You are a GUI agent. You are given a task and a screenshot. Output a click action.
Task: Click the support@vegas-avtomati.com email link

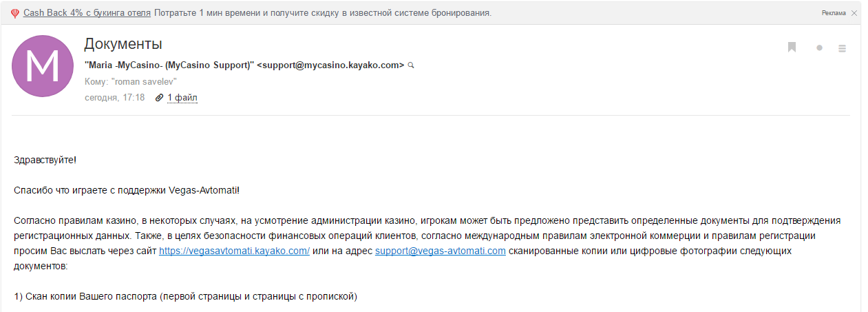[441, 251]
